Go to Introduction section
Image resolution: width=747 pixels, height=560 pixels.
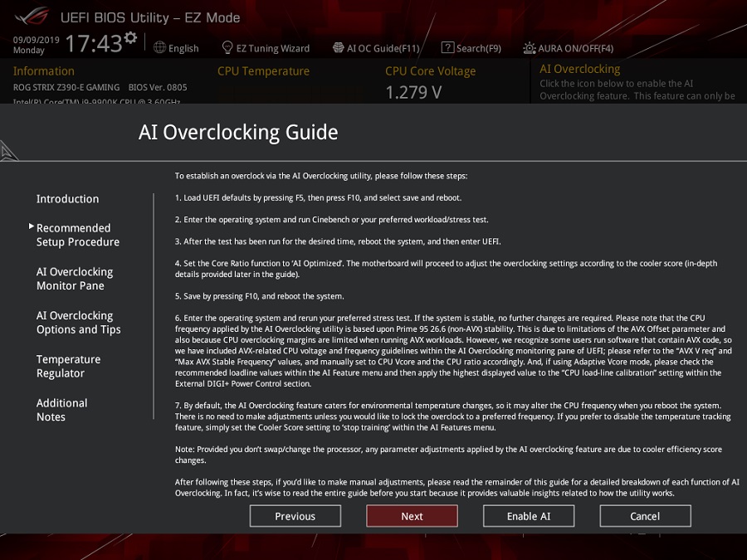pos(68,199)
